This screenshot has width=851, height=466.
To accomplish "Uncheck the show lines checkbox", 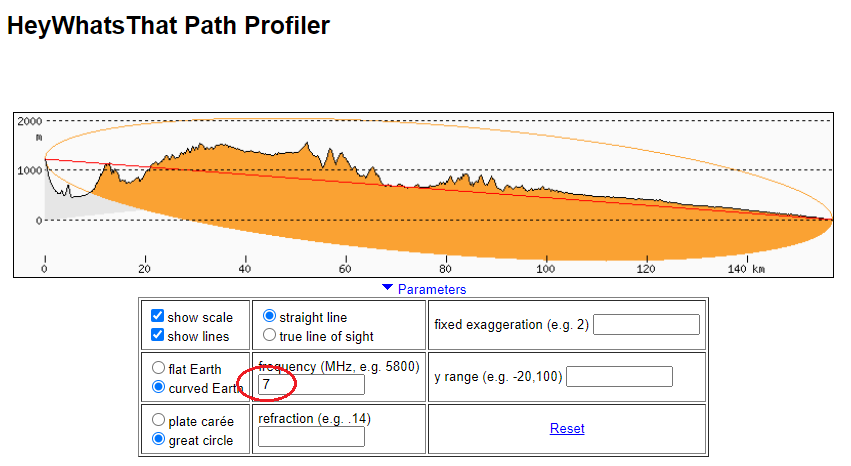I will 157,335.
